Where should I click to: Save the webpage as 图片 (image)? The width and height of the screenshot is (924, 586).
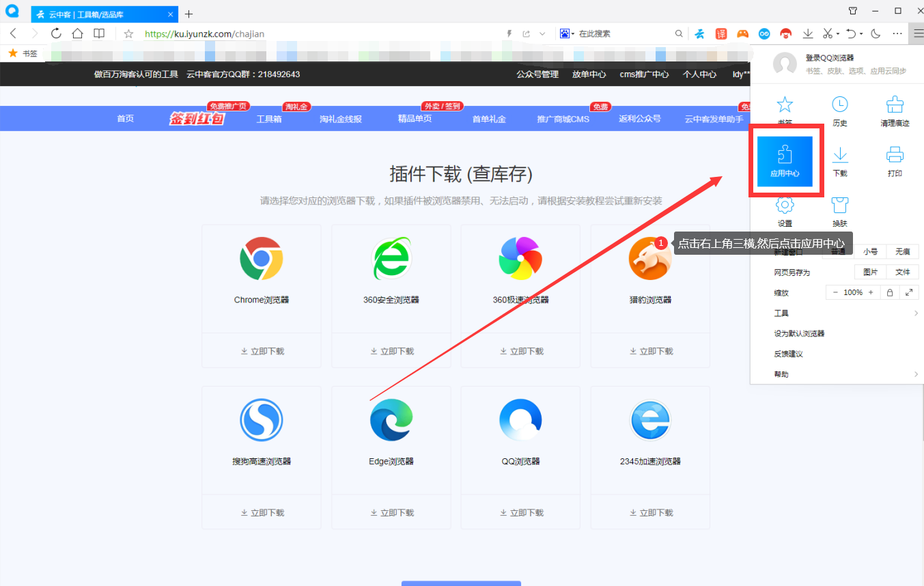(870, 272)
